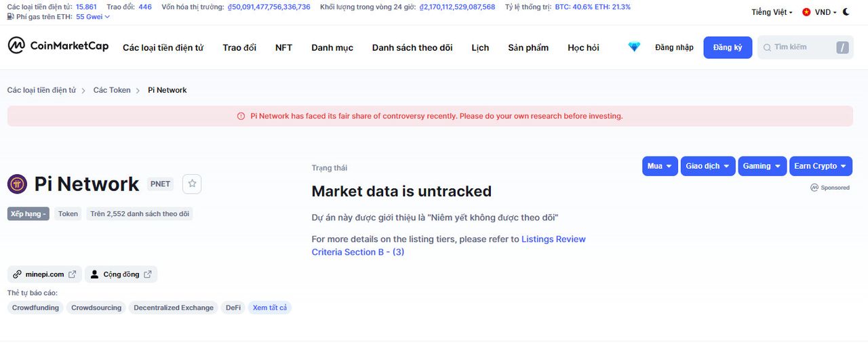Open the Sản phẩm menu
This screenshot has height=357, width=868.
528,47
